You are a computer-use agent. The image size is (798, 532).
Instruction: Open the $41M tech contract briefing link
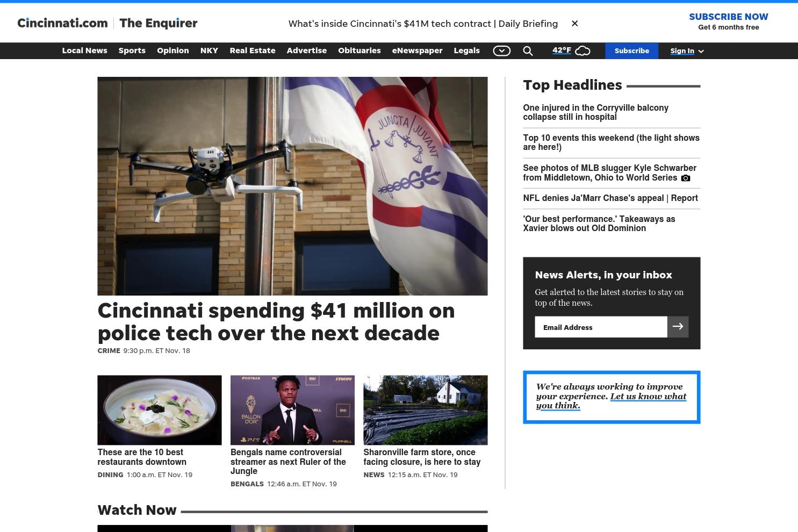(423, 24)
